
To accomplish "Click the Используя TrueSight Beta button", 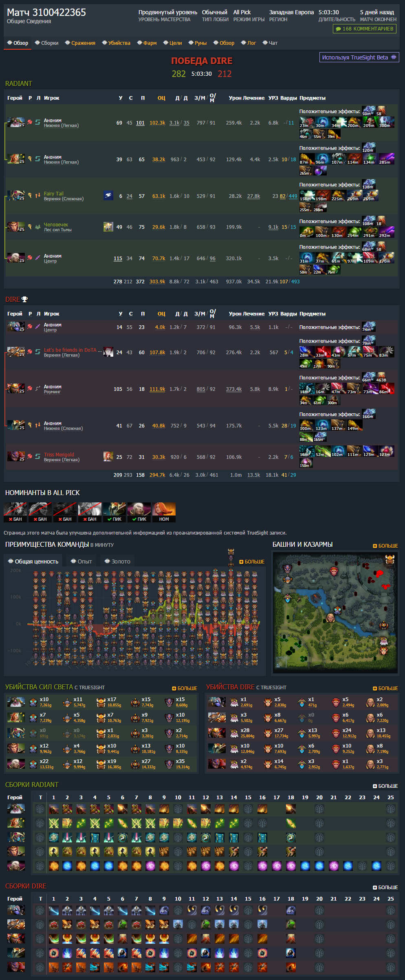I will (x=359, y=57).
